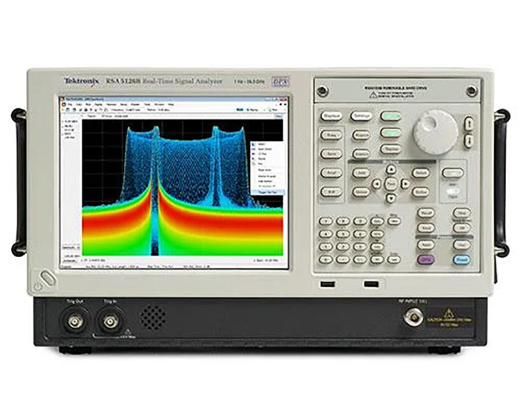Tap the left front USB port

click(x=328, y=285)
